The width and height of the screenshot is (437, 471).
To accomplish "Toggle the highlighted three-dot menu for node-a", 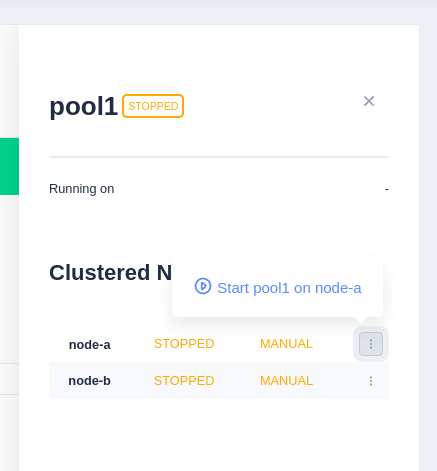I will click(371, 344).
